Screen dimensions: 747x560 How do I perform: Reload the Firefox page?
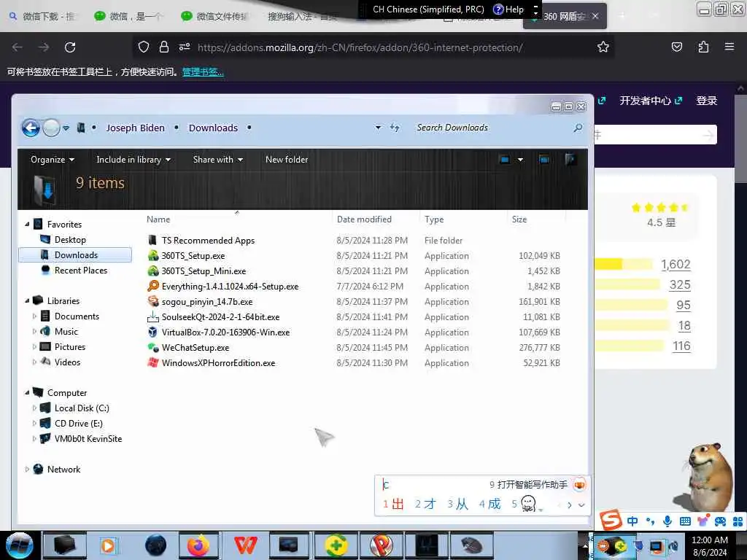pos(70,47)
